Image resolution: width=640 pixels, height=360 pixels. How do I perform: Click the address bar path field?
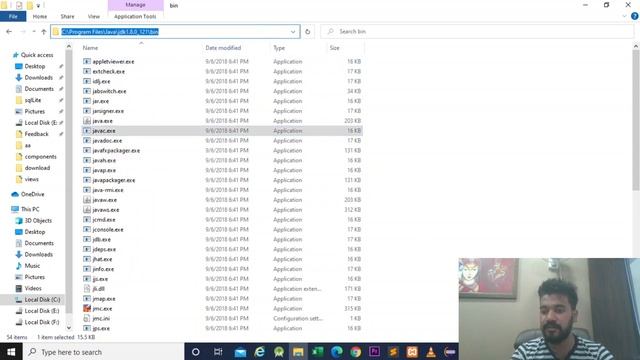click(176, 31)
